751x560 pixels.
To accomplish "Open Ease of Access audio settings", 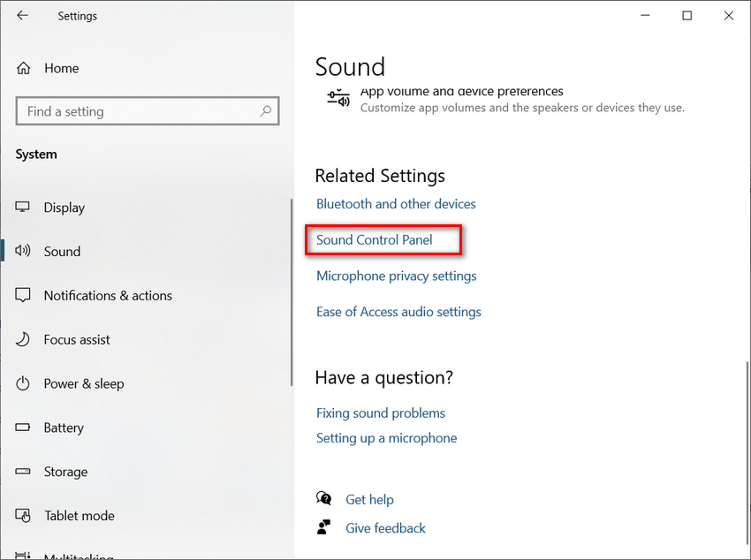I will pos(398,312).
